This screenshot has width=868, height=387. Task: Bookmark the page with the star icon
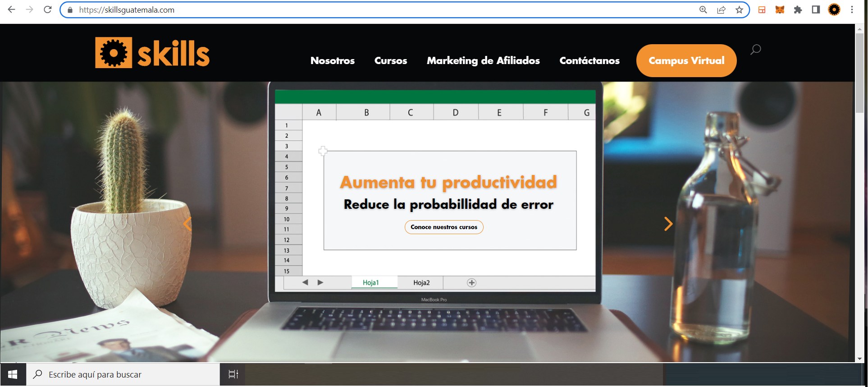[739, 9]
